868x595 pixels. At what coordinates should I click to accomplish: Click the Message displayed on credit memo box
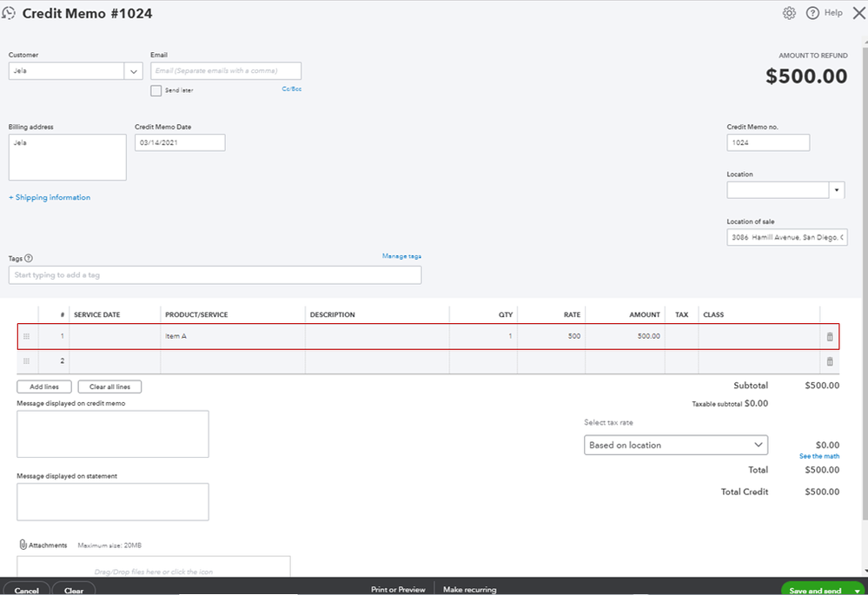[113, 434]
